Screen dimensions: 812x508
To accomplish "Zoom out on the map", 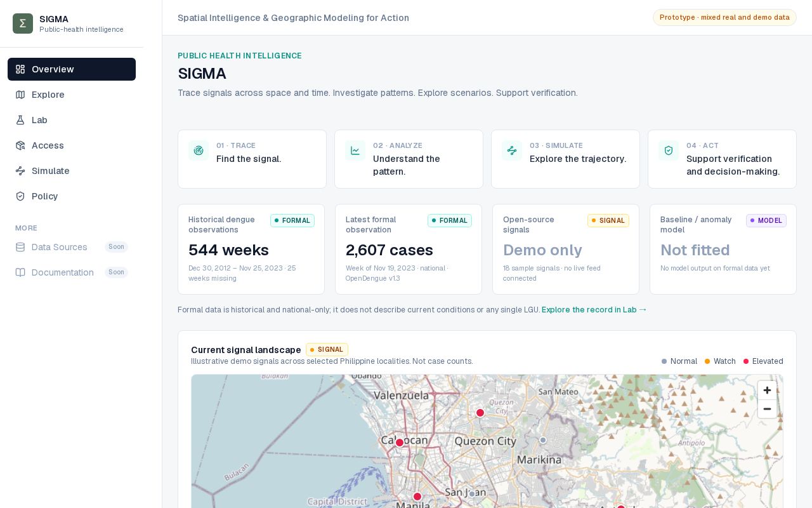I will (x=767, y=409).
